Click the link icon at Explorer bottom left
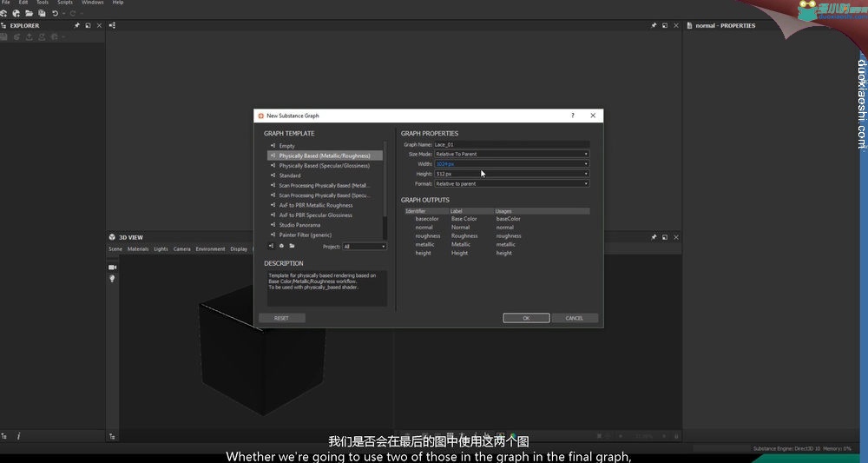Viewport: 868px width, 463px height. 3,436
